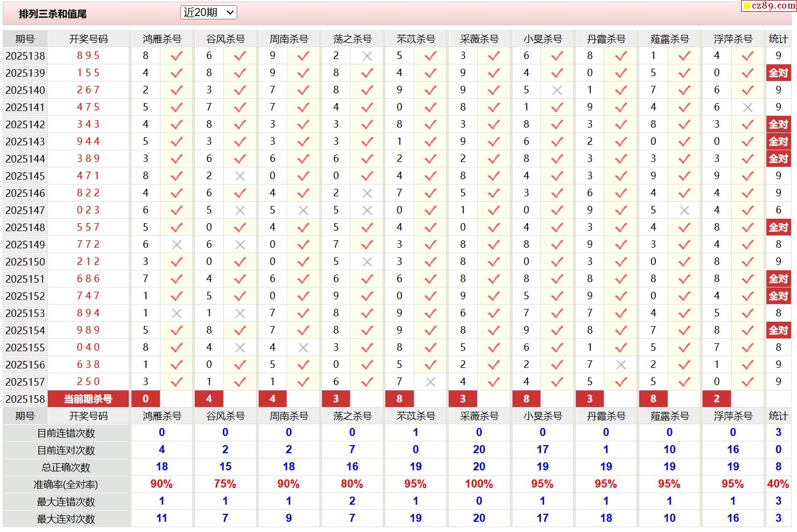
Task: Click the top 浮萍杀号 column header
Action: tap(733, 39)
